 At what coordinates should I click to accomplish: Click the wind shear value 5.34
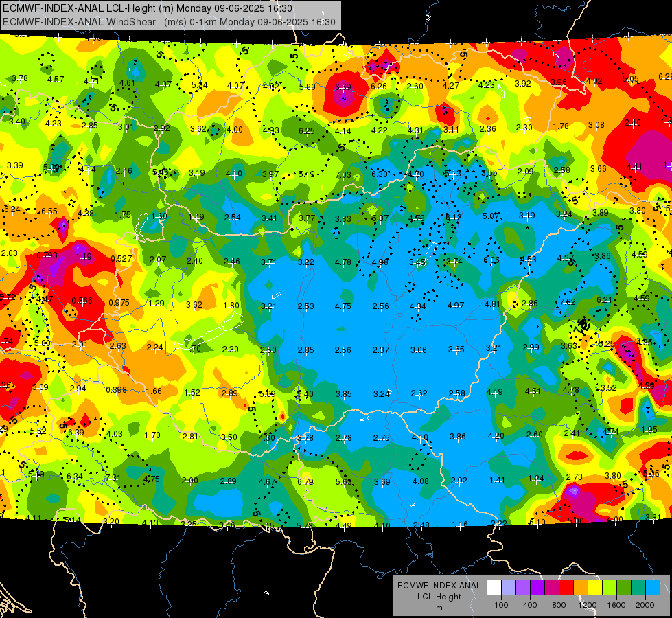[x=200, y=85]
